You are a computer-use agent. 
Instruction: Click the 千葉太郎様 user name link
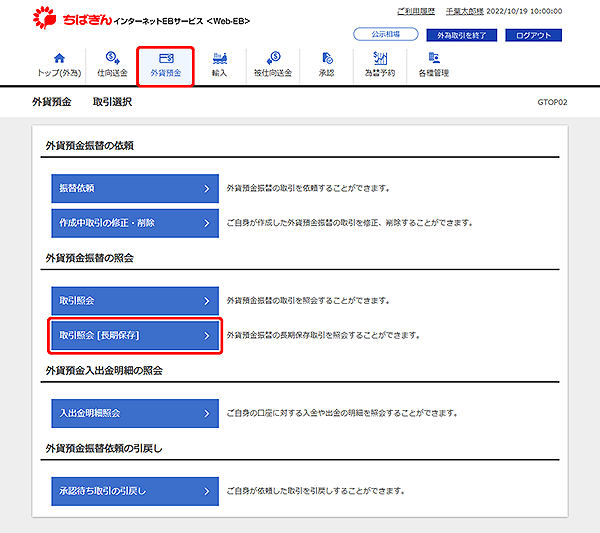(x=465, y=11)
